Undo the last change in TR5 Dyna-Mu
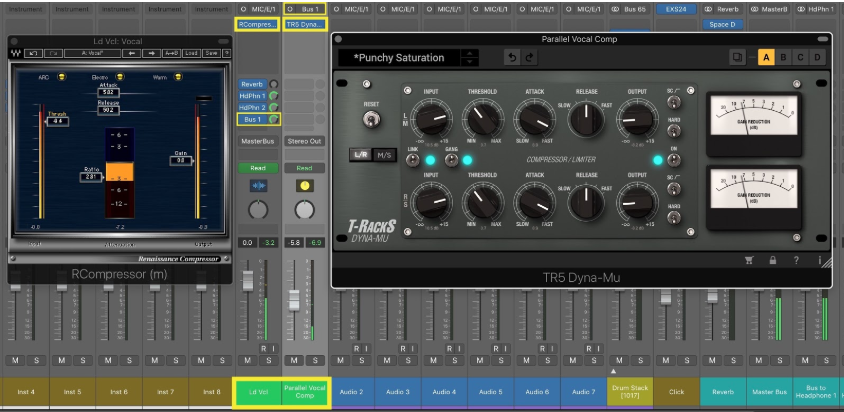 [512, 58]
